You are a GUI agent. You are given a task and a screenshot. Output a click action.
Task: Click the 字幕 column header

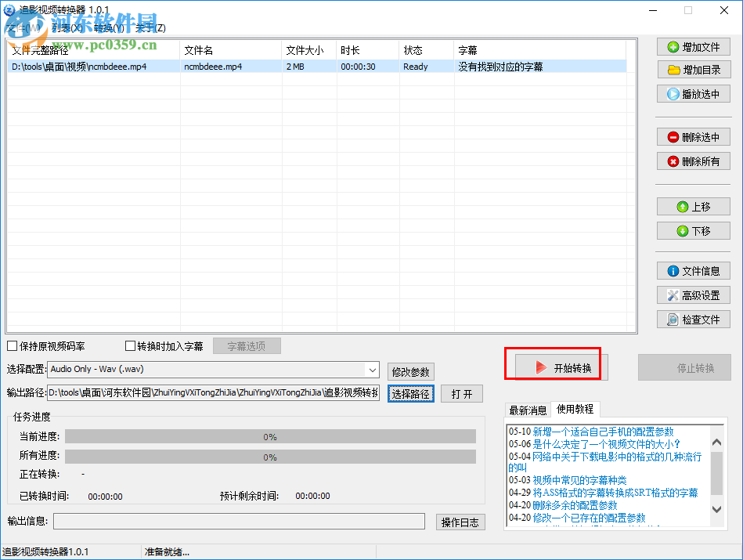pos(540,50)
